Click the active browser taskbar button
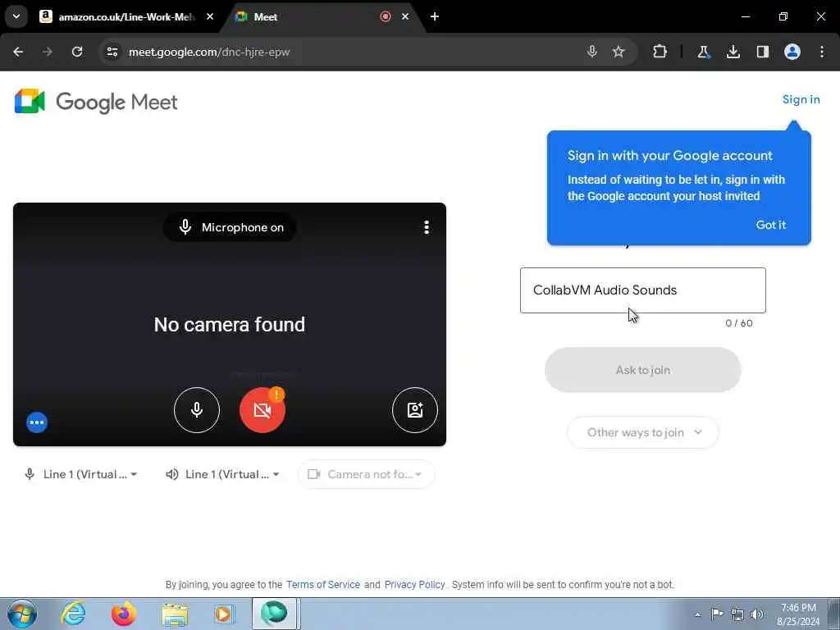Screen dimensions: 840x630 point(276,614)
